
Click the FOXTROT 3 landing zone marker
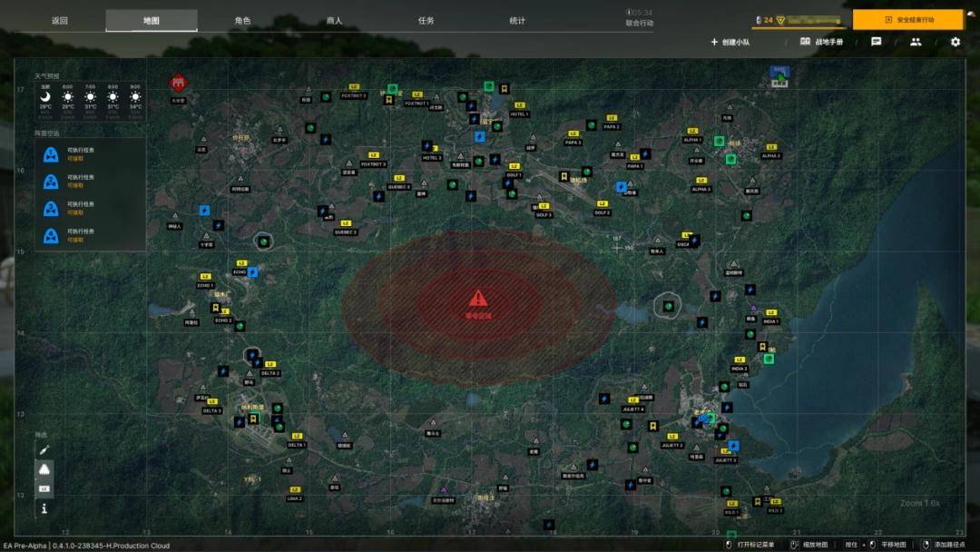click(x=373, y=157)
